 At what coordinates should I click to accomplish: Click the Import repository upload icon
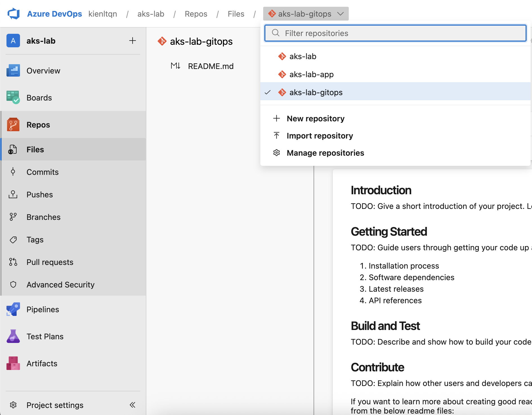pos(277,135)
